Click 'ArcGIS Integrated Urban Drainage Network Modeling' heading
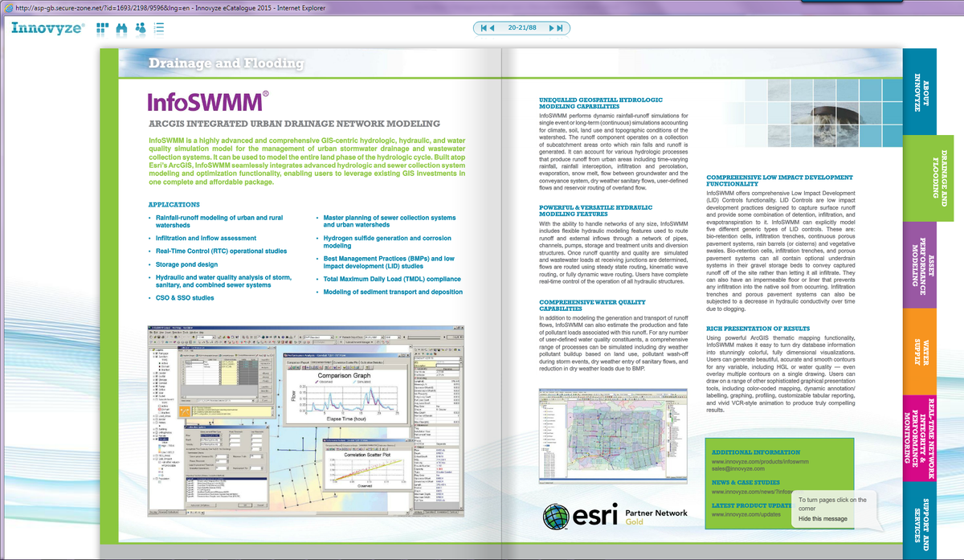964x560 pixels. [x=294, y=125]
